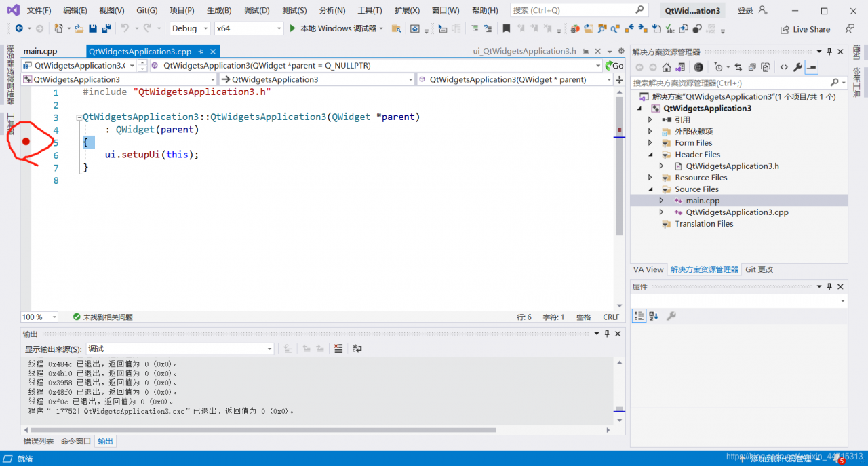Click the code editor vertical scrollbar
The height and width of the screenshot is (466, 868).
(619, 166)
